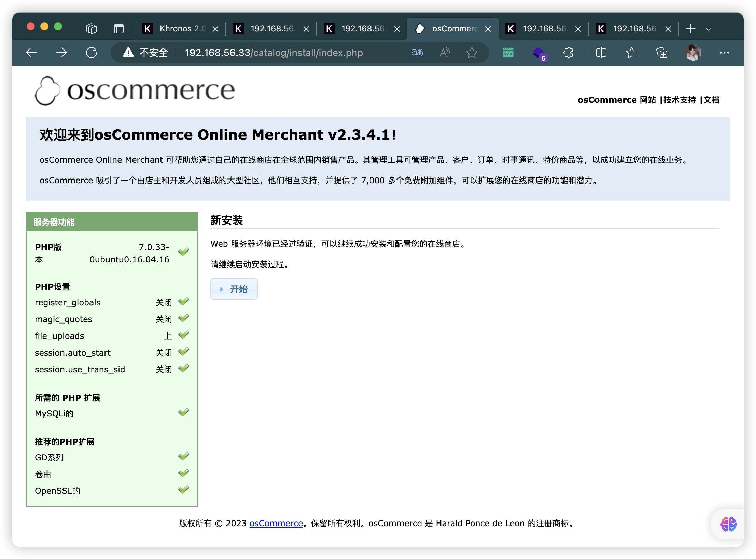Image resolution: width=756 pixels, height=559 pixels.
Task: Click the 新安装 heading
Action: pyautogui.click(x=226, y=220)
